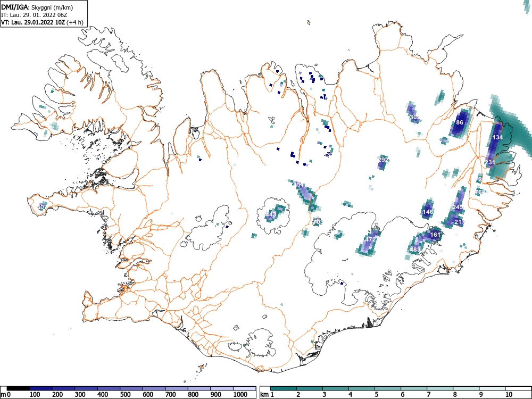The image size is (532, 399).
Task: Click the 'km' unit label of the kilometers legend
Action: coord(264,395)
